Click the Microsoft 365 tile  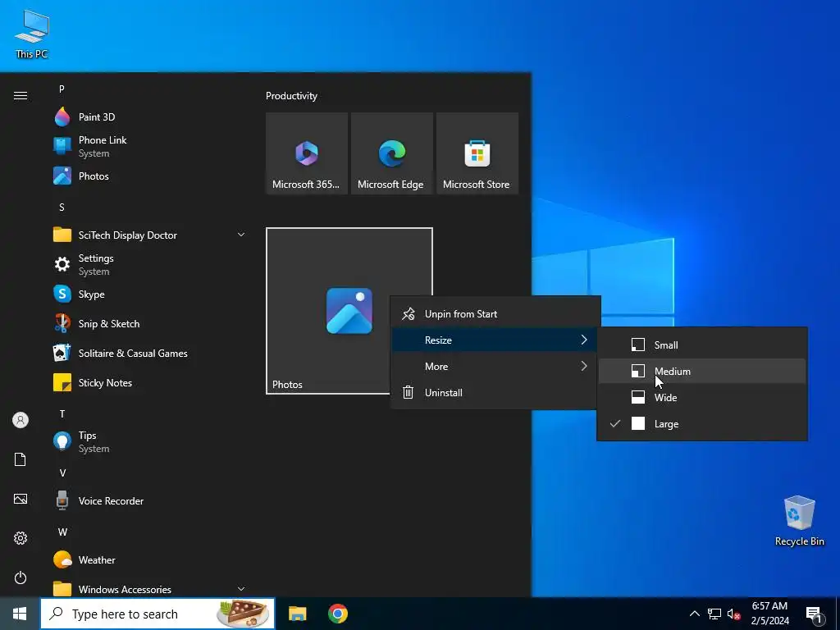pos(307,153)
